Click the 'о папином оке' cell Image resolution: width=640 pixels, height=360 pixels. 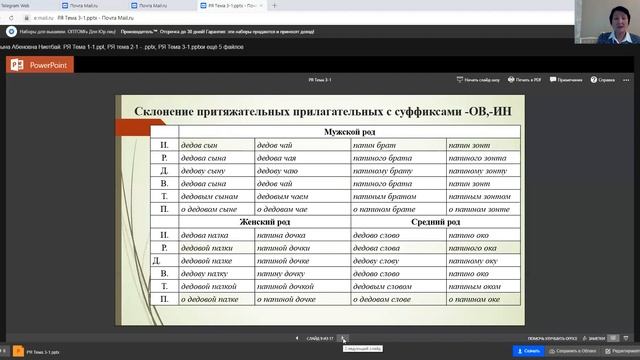(x=483, y=299)
